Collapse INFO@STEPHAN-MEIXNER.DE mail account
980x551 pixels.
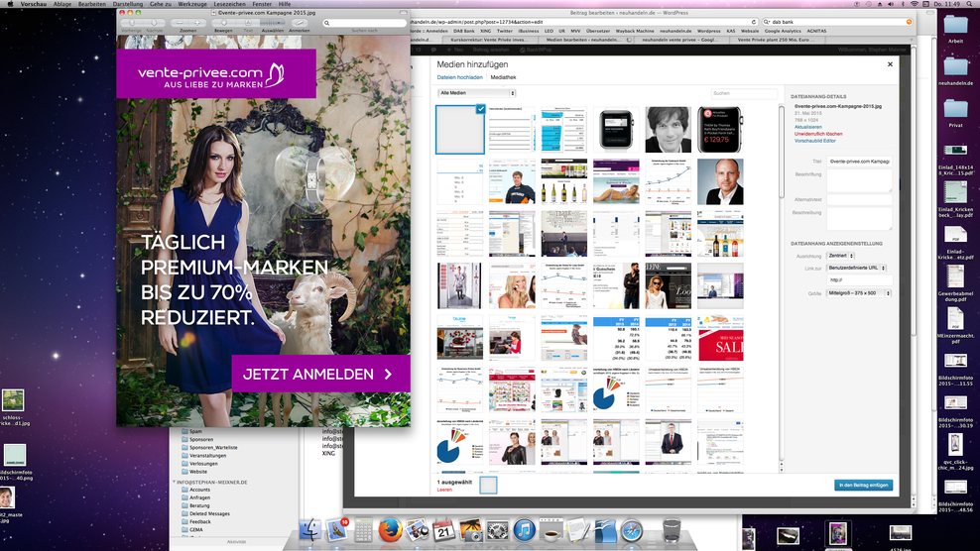pyautogui.click(x=174, y=482)
